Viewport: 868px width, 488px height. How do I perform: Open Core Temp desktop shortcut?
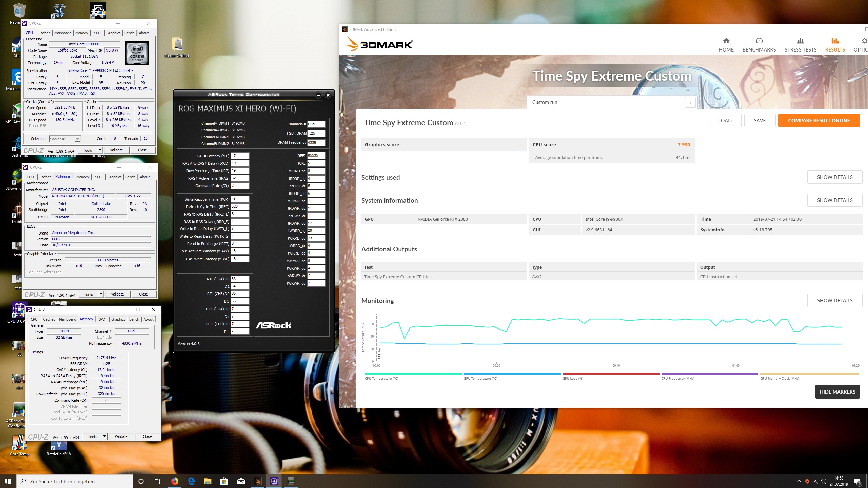pos(19,444)
